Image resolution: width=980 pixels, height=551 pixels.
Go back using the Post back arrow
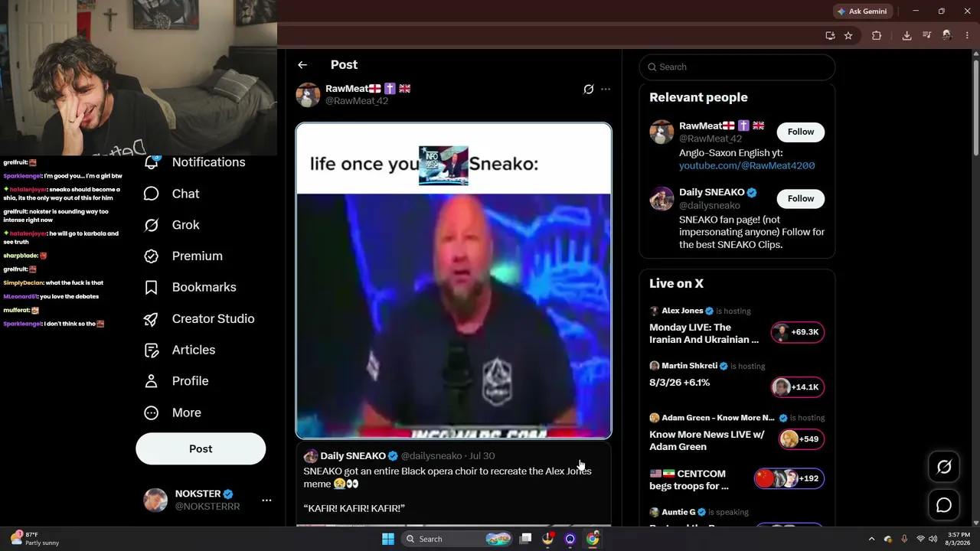pos(302,65)
